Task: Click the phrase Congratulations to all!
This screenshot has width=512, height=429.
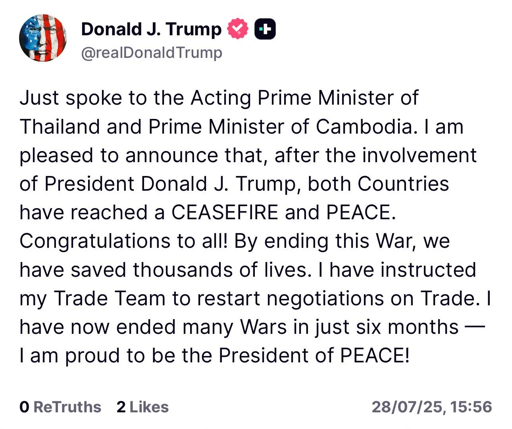Action: coord(123,241)
